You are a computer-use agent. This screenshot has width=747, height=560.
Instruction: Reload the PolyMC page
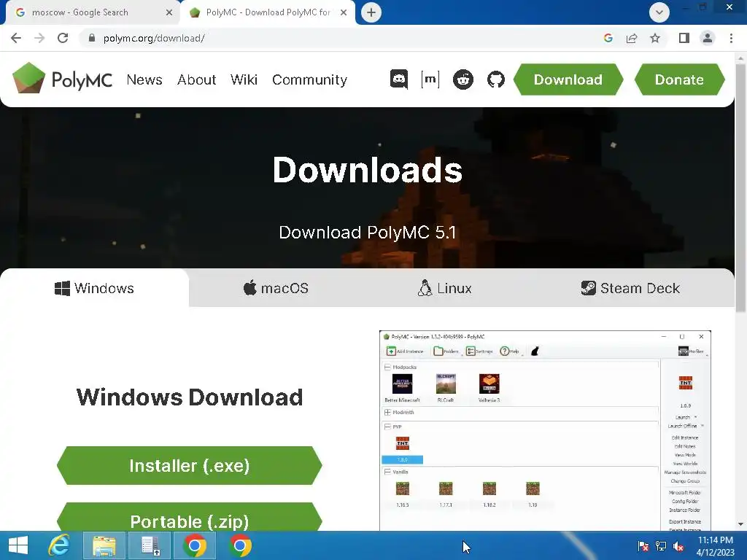pyautogui.click(x=63, y=38)
